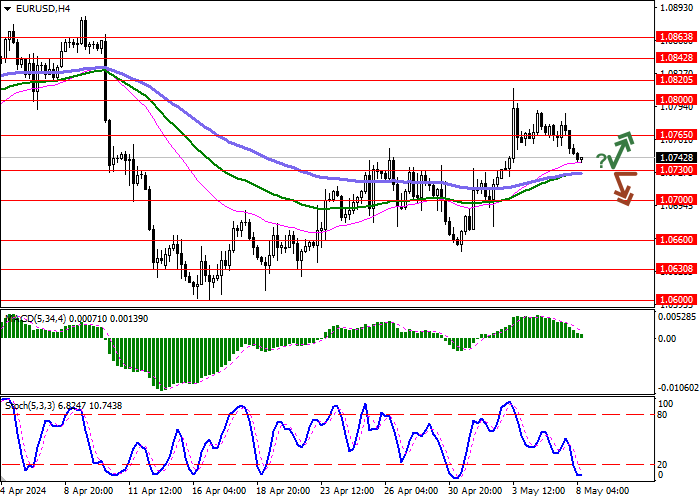Click the 0.005285 MACD scale value
The width and height of the screenshot is (700, 500).
[x=678, y=317]
